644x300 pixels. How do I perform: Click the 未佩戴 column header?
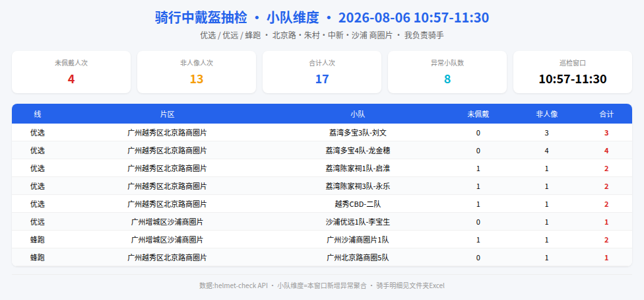point(478,114)
